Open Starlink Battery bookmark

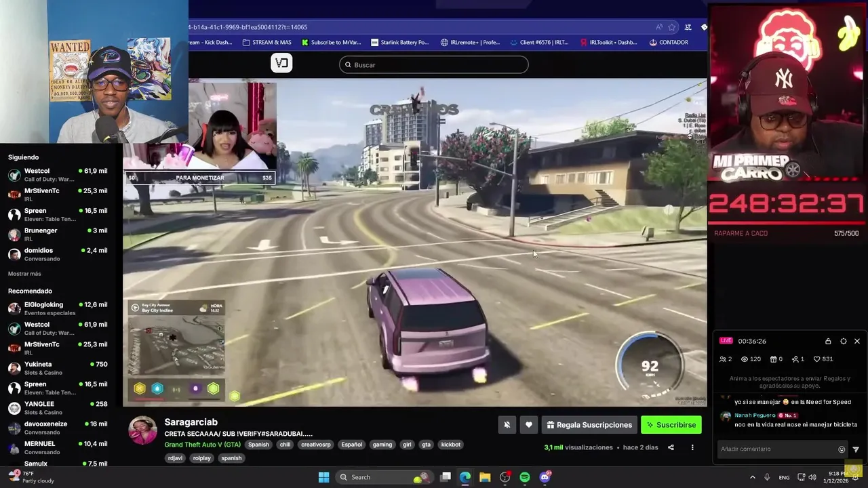click(400, 42)
